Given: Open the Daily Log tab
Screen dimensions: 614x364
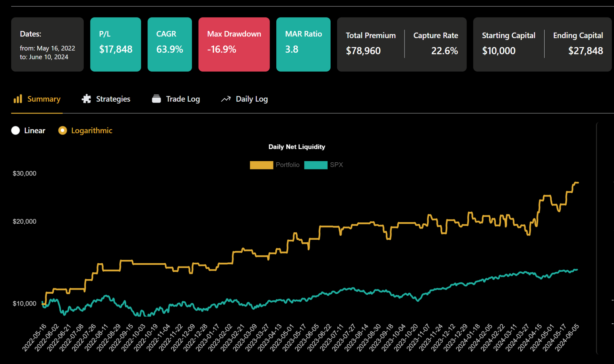Looking at the screenshot, I should (252, 99).
